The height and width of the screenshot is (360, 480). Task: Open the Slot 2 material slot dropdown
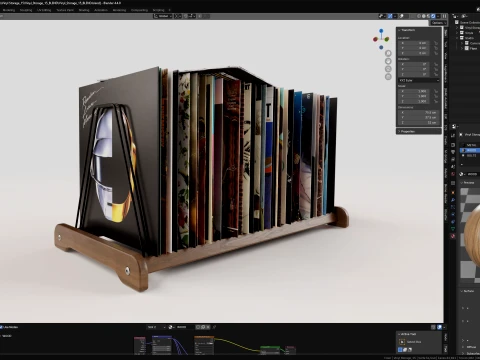point(156,327)
